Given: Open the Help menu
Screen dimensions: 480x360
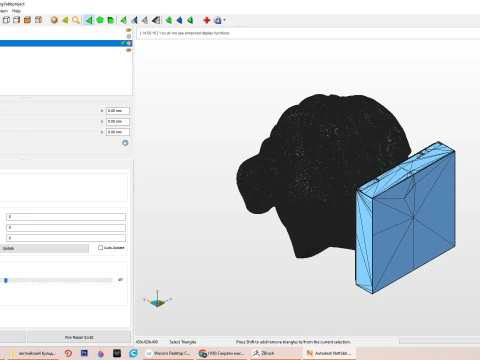Looking at the screenshot, I should click(x=16, y=11).
